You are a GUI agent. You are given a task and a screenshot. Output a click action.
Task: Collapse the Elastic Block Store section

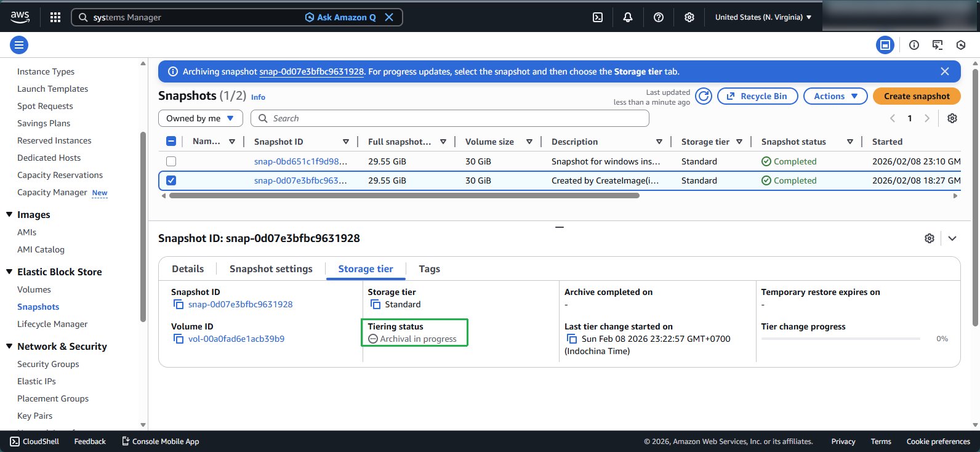(x=9, y=272)
